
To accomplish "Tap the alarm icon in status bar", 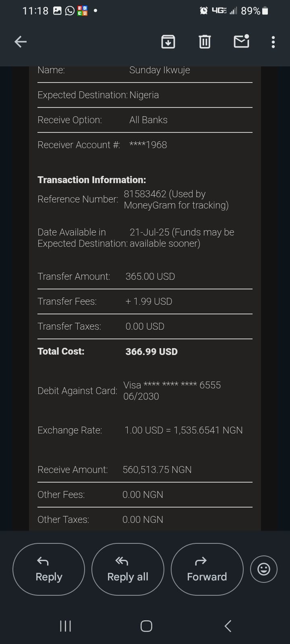I will [x=204, y=11].
